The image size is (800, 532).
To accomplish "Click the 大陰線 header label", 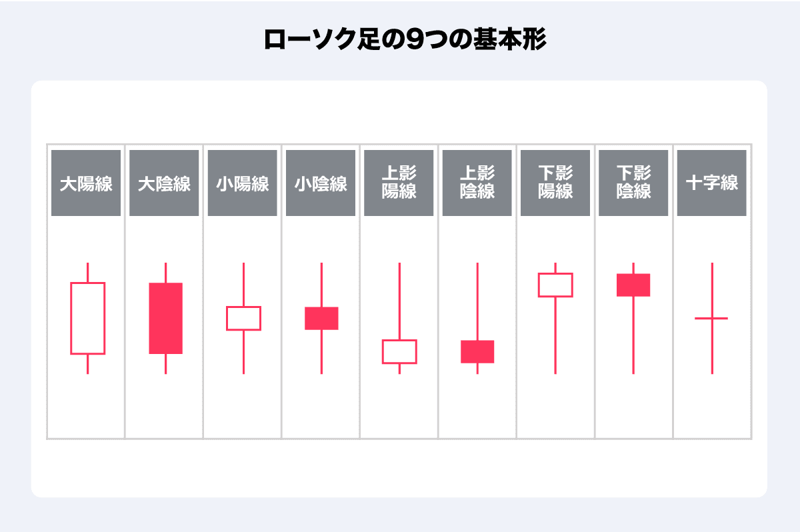I will pyautogui.click(x=164, y=183).
